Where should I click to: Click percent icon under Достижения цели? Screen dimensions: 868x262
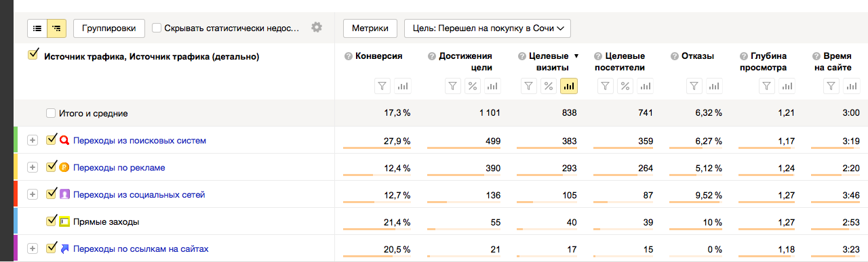click(x=473, y=86)
